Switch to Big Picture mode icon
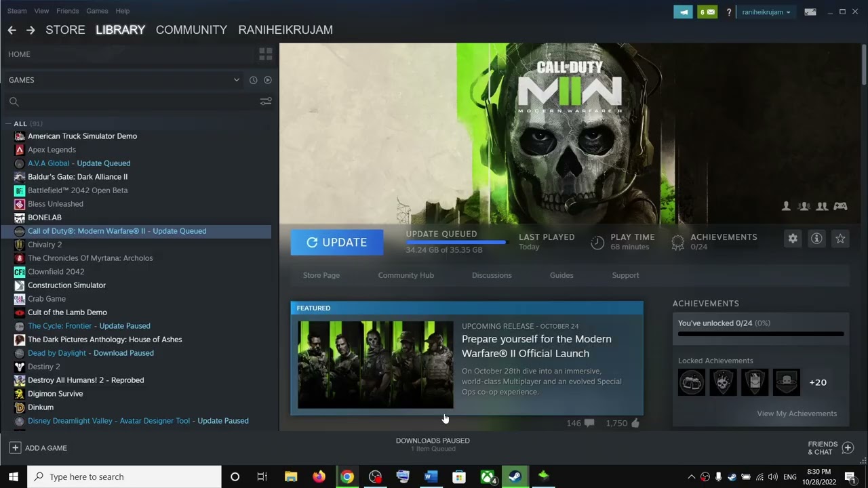 (x=810, y=12)
